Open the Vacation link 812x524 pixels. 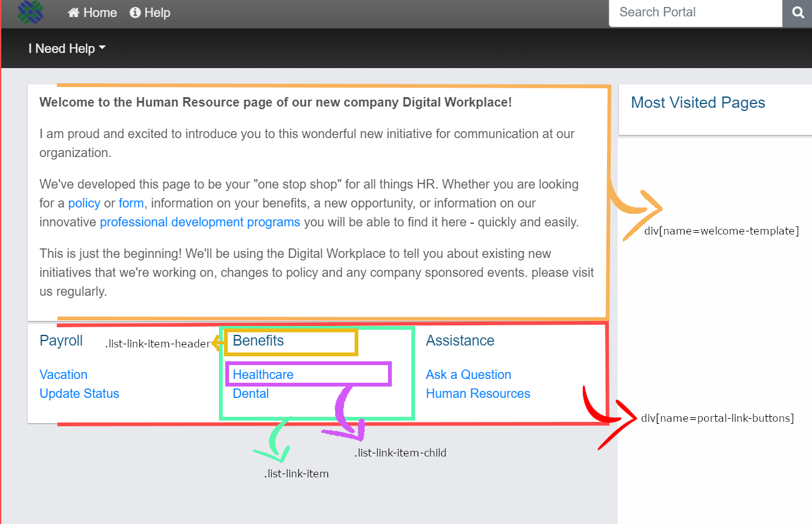pos(64,375)
